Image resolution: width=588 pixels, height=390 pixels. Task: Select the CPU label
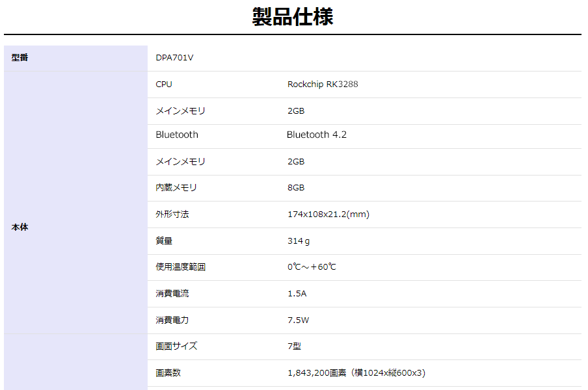pyautogui.click(x=164, y=84)
